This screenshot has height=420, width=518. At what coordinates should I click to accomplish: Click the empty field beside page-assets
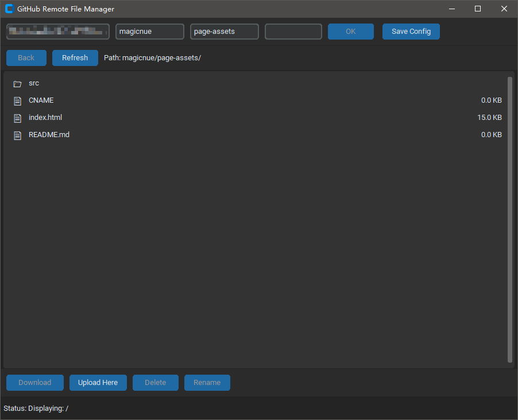pos(293,32)
